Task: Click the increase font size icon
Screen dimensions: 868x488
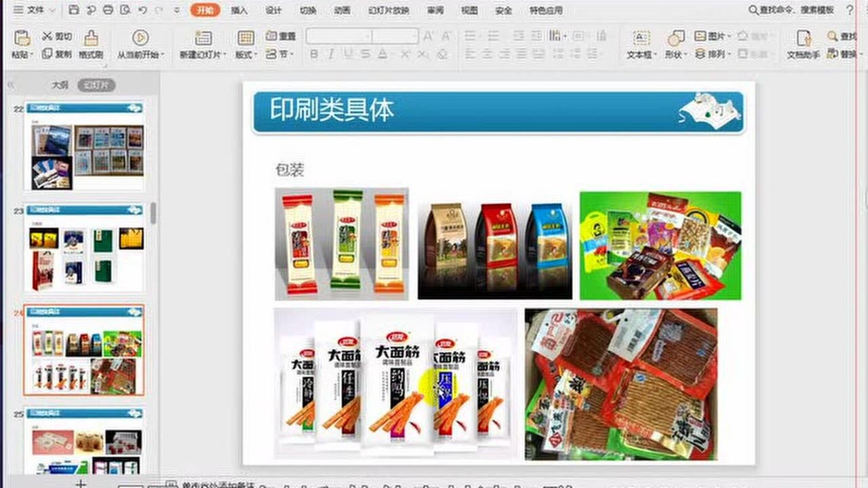Action: tap(429, 36)
